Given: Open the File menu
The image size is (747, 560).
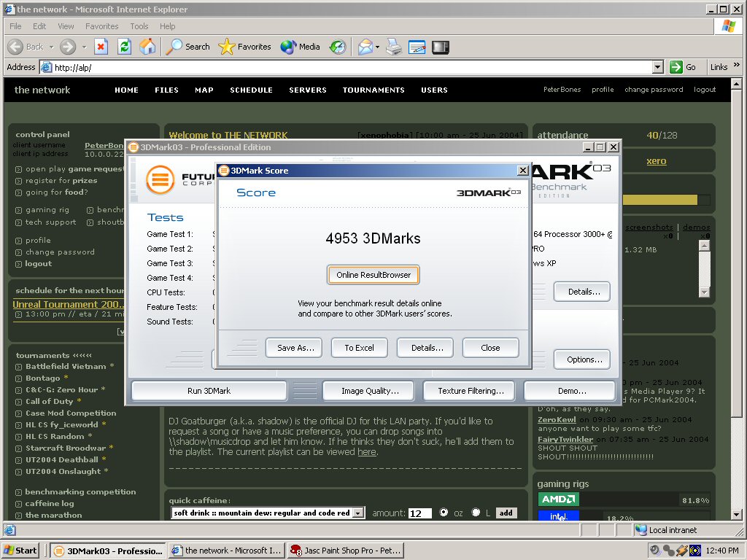Looking at the screenshot, I should [15, 26].
